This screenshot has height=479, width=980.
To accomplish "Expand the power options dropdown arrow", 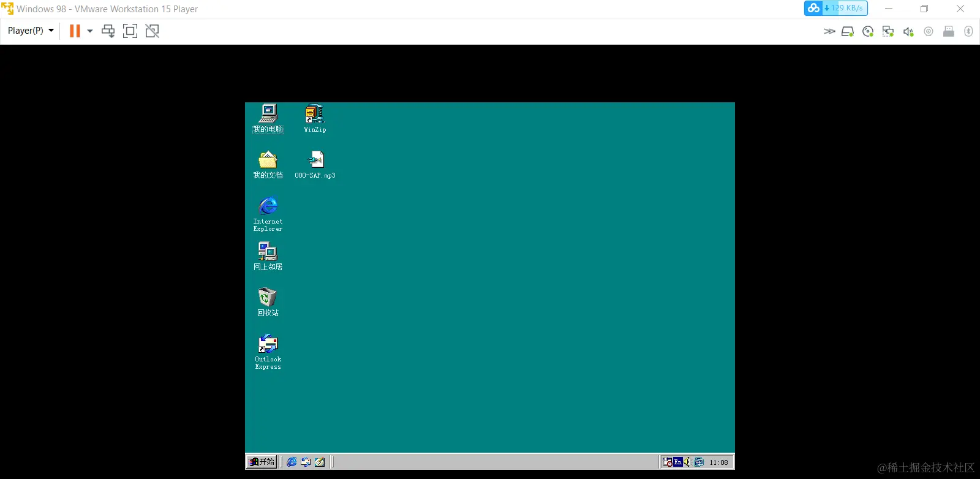I will [x=90, y=31].
